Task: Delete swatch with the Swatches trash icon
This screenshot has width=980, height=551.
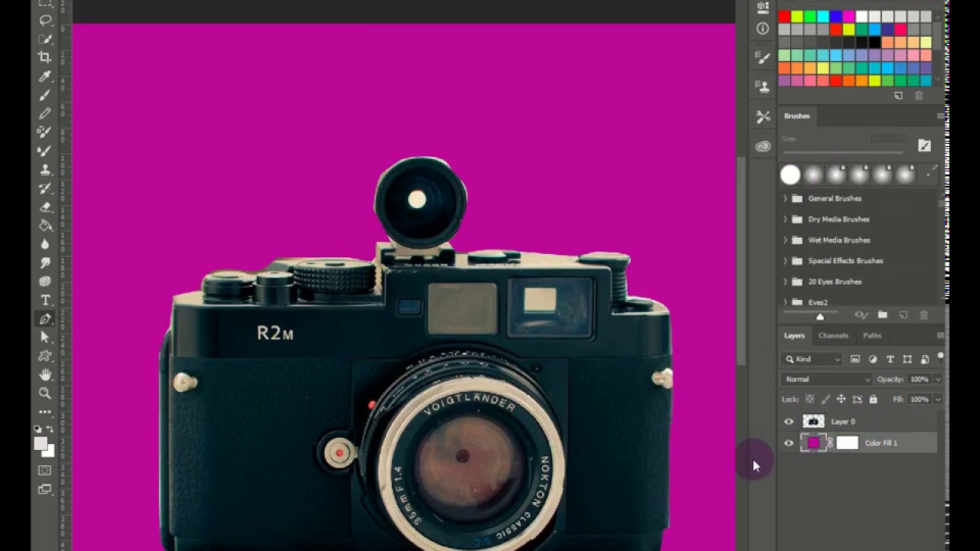Action: tap(919, 96)
